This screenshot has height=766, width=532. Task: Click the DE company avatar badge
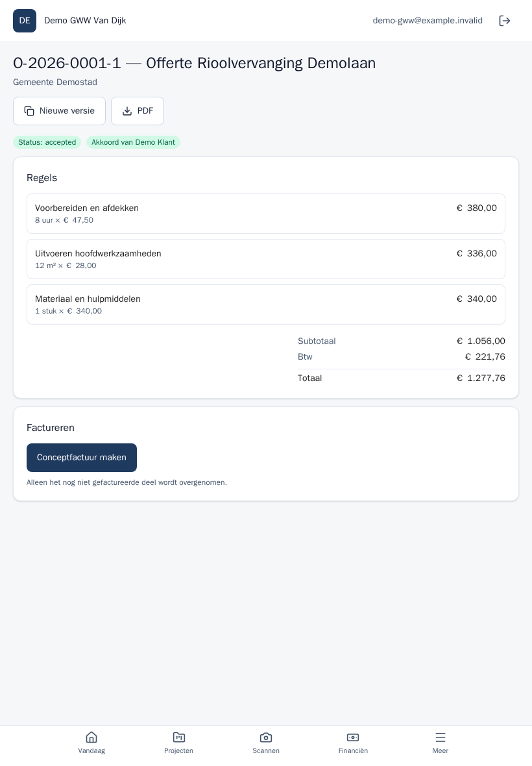pyautogui.click(x=25, y=21)
